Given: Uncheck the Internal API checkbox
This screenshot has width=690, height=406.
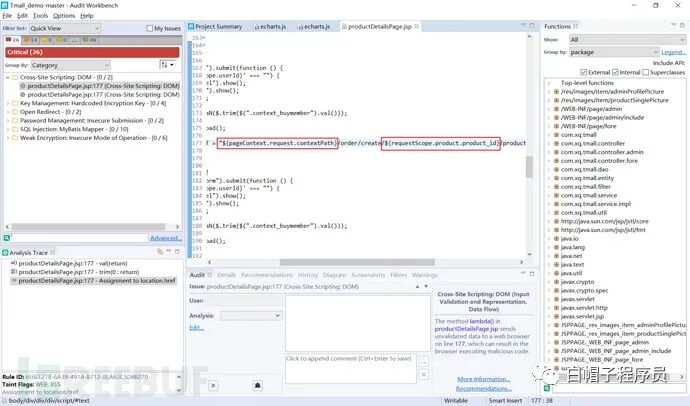Looking at the screenshot, I should click(615, 72).
